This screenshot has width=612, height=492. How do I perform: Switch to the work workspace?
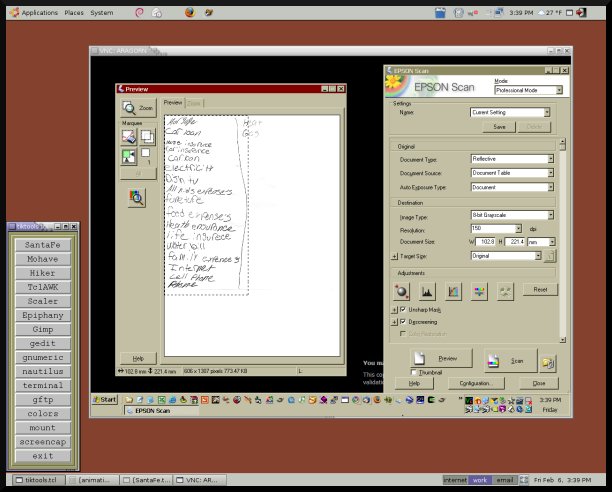coord(480,480)
